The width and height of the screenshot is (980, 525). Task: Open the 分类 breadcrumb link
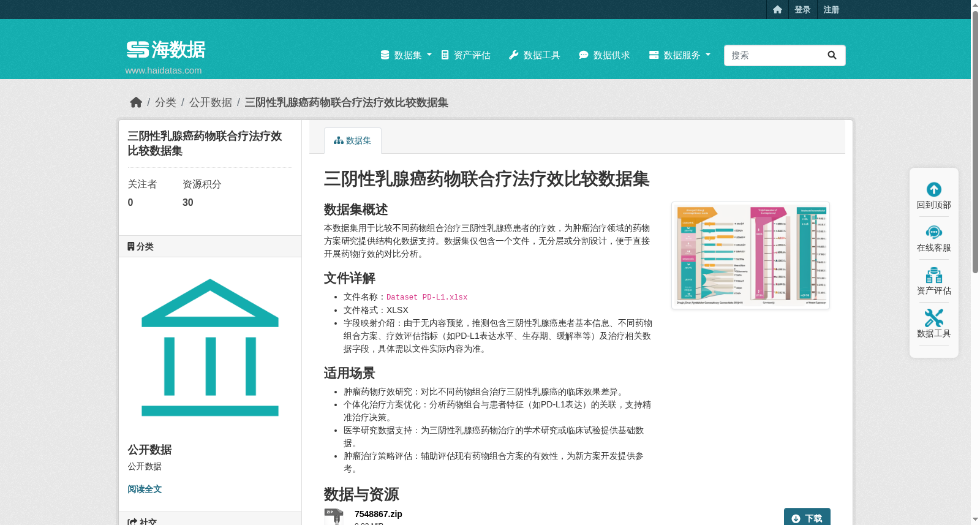(165, 102)
